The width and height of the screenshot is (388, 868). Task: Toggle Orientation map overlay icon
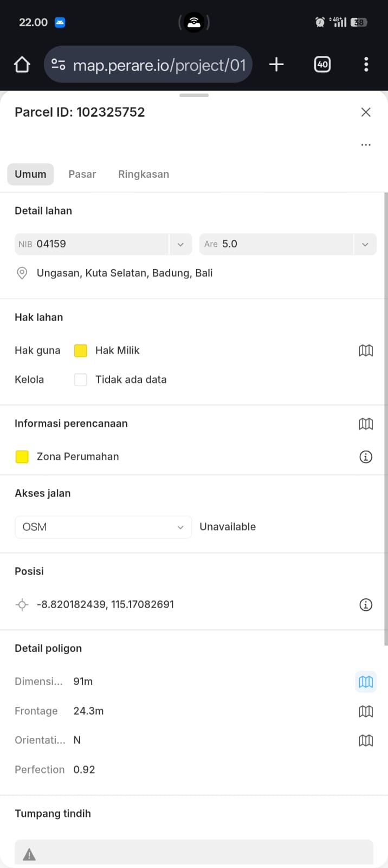[366, 741]
